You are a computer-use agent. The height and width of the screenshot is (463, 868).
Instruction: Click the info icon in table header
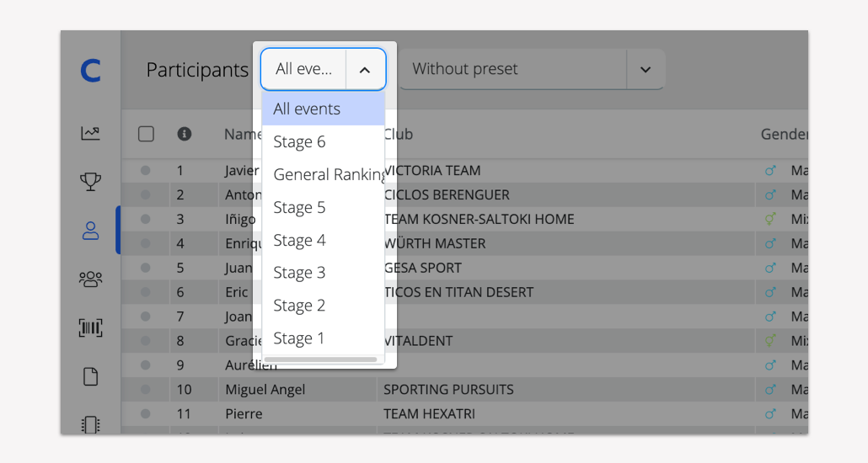coord(184,134)
